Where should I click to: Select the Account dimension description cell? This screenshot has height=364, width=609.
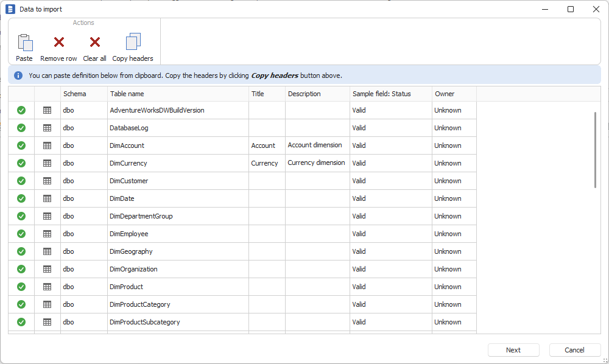click(317, 145)
